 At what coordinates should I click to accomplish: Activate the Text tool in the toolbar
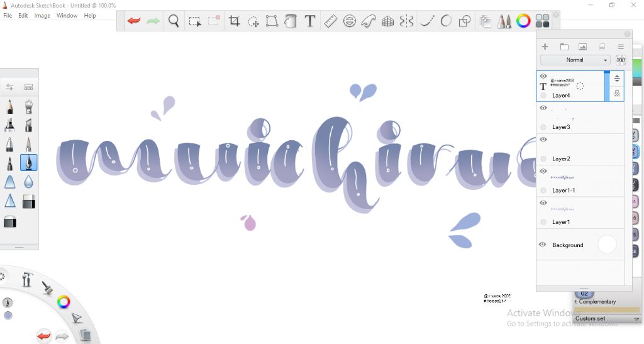(x=310, y=21)
